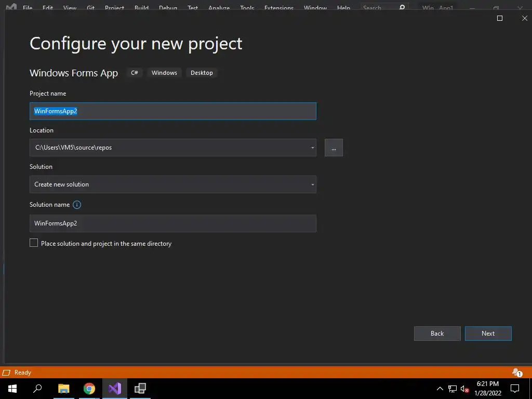Click the Project name field
532x399 pixels.
click(x=172, y=111)
